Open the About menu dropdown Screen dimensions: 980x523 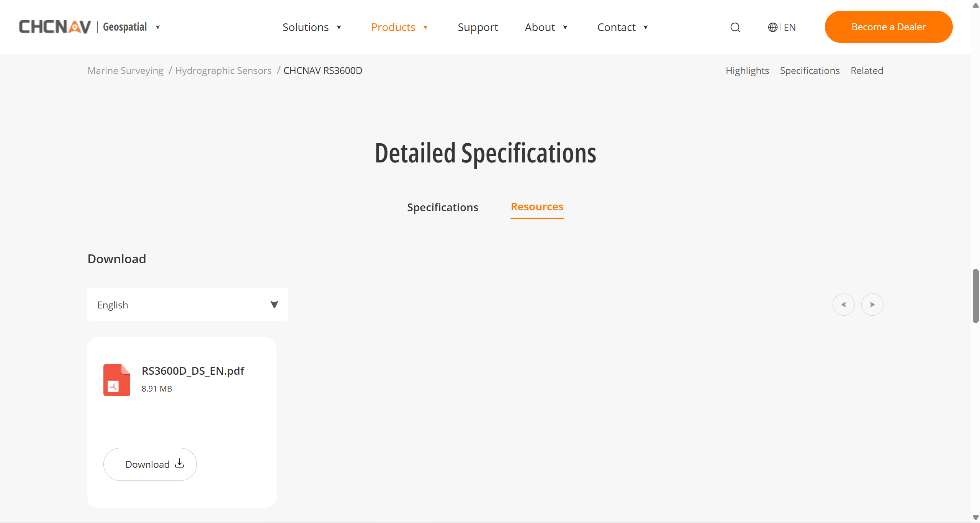546,27
